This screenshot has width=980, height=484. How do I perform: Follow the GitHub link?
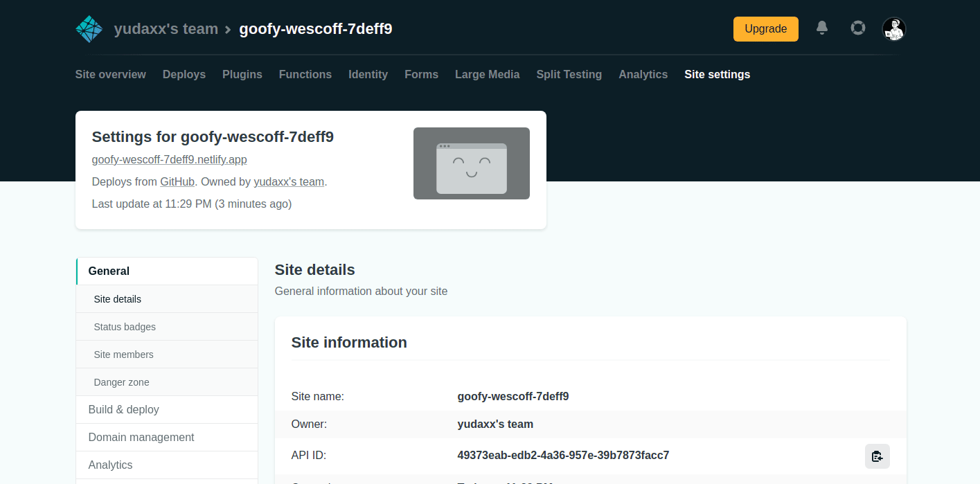tap(177, 182)
